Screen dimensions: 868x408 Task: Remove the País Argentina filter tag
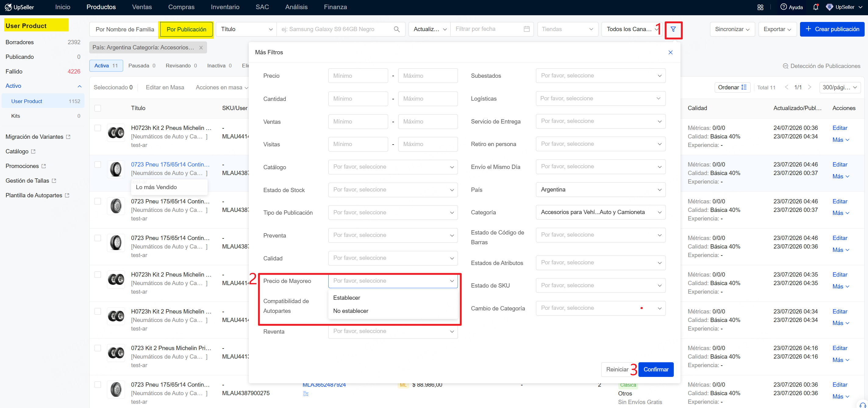pyautogui.click(x=201, y=48)
